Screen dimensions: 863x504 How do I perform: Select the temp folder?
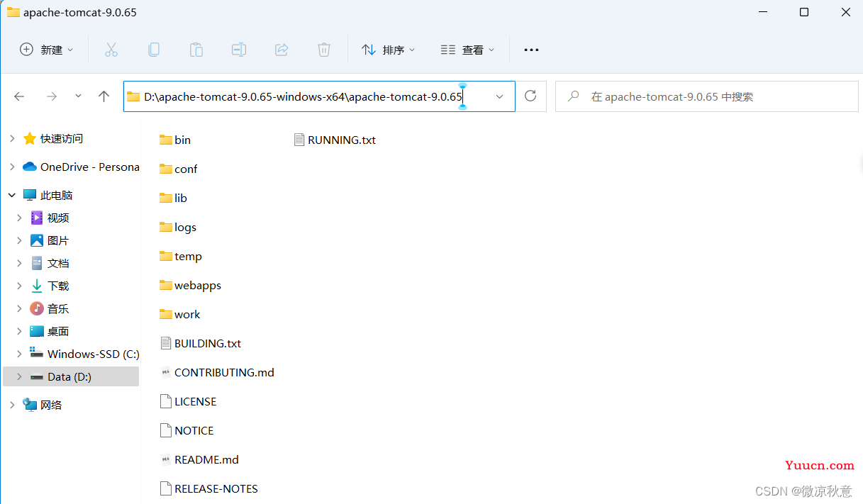pyautogui.click(x=181, y=256)
